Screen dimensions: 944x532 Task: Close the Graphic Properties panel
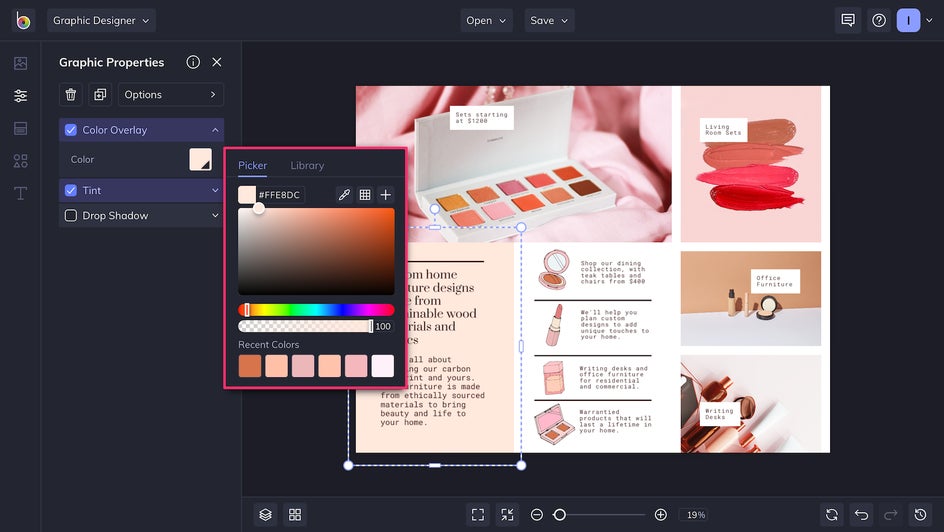tap(217, 62)
